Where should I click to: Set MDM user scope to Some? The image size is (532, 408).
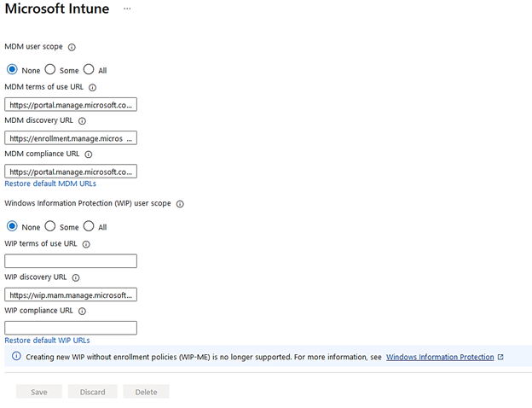click(50, 70)
